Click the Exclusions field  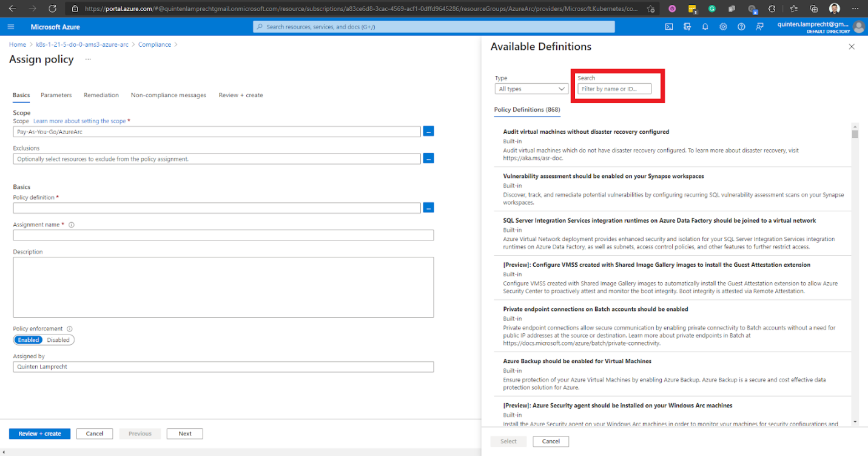click(x=217, y=158)
